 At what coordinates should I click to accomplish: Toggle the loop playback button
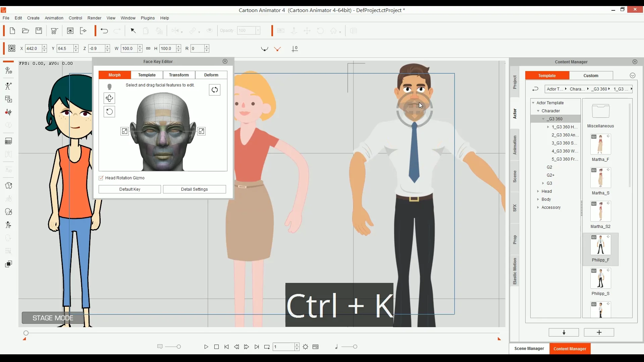click(267, 347)
